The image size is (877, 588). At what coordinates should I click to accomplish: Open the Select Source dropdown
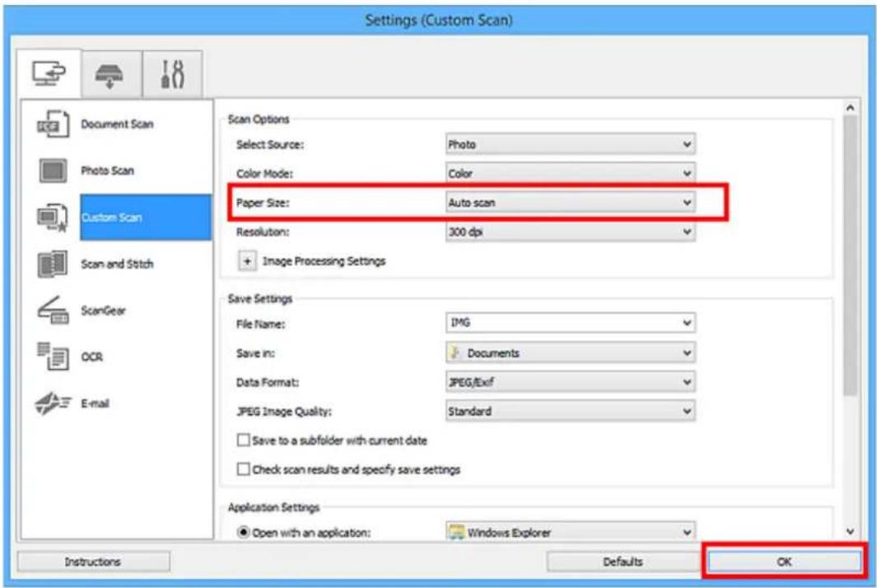[570, 144]
